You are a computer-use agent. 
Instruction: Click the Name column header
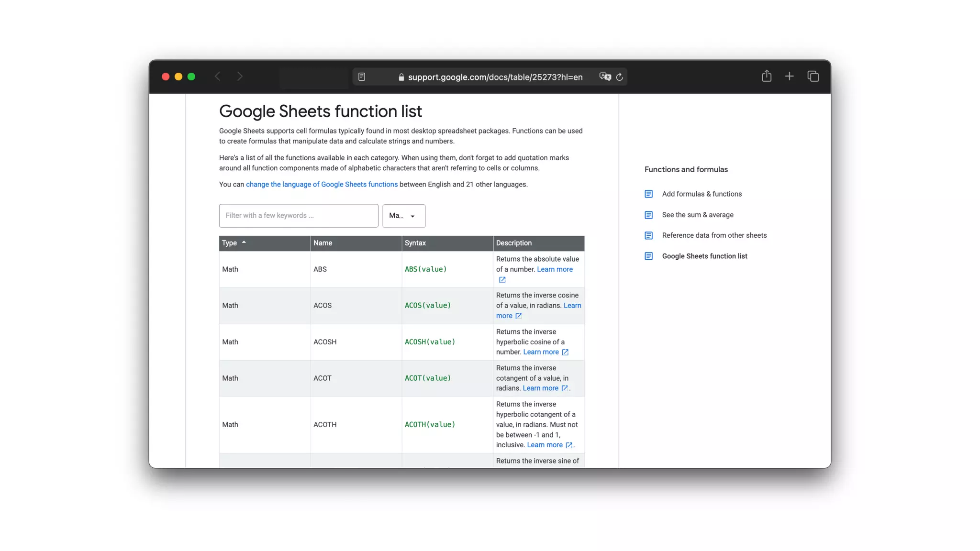tap(323, 243)
